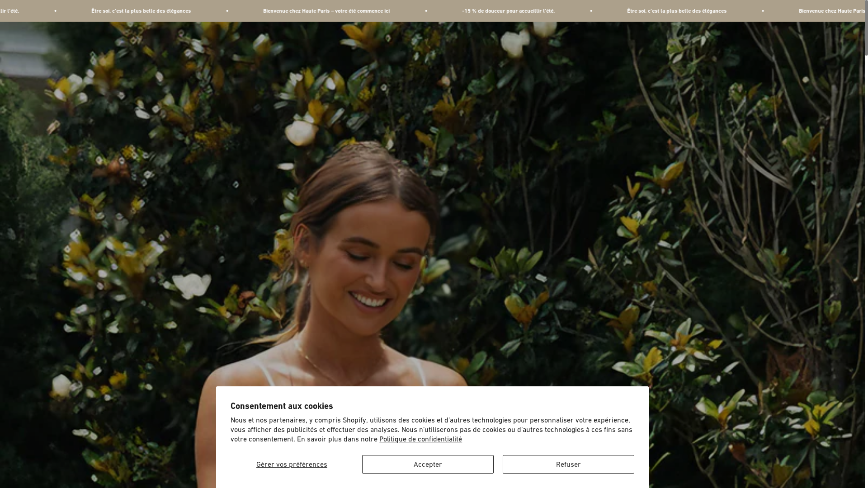Click the page vertical scrollbar thumb

coord(866,28)
